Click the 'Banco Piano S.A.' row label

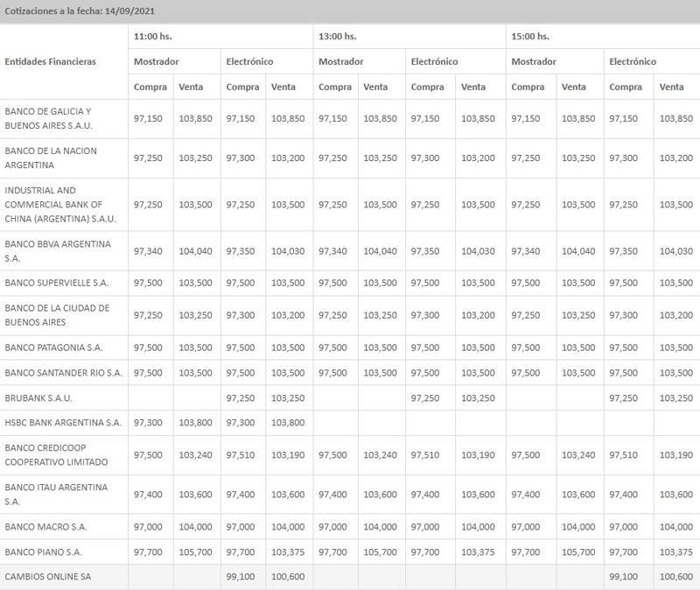pos(44,552)
